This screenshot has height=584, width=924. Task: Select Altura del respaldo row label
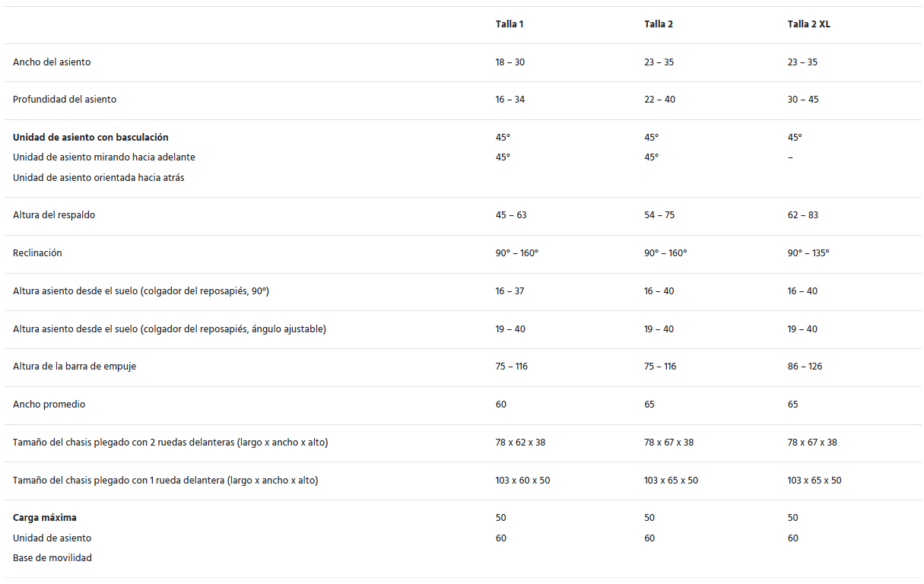point(54,215)
